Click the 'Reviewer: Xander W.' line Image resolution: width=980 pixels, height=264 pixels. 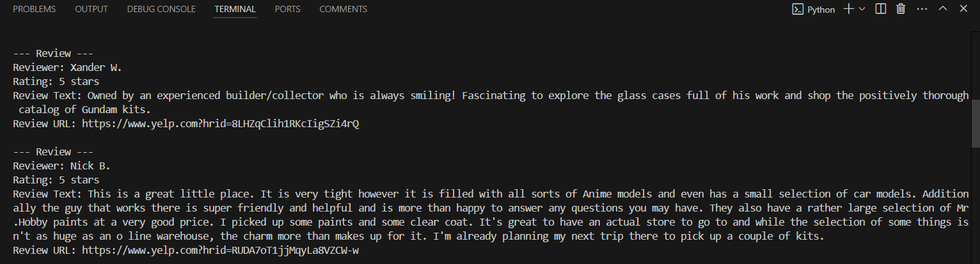pos(67,68)
